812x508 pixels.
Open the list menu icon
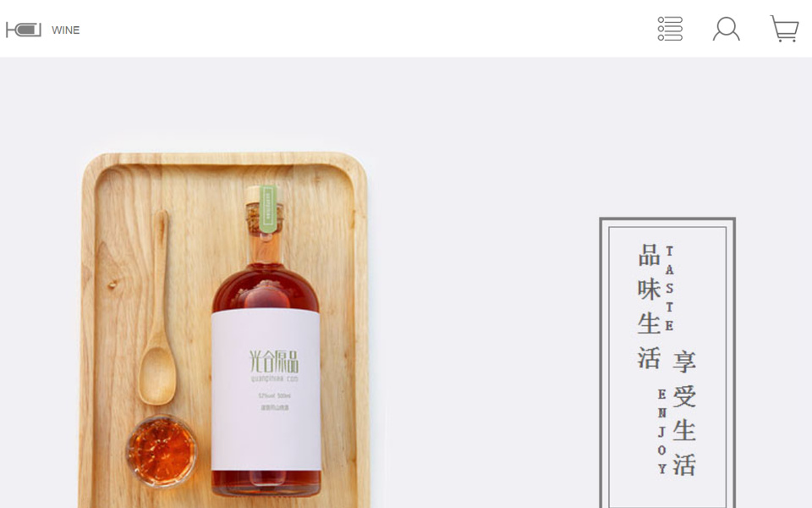(670, 29)
